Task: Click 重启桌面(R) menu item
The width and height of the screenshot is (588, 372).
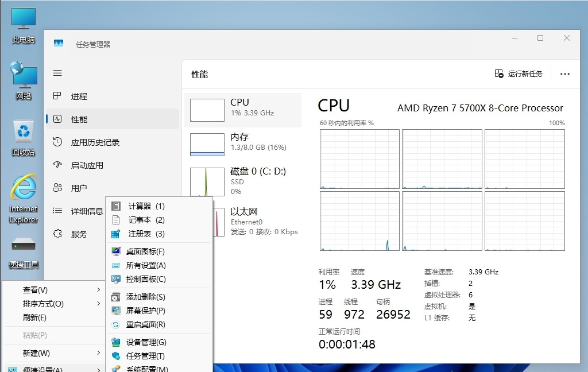Action: [x=160, y=325]
